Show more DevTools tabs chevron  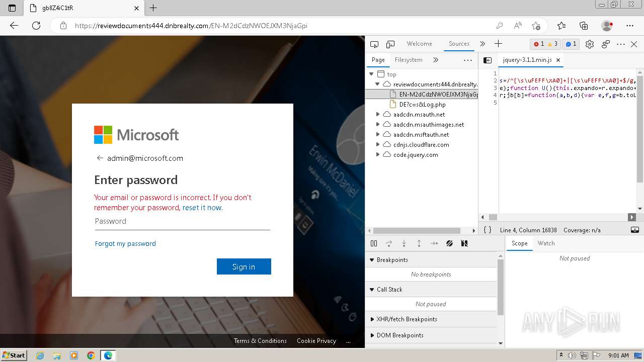pyautogui.click(x=482, y=44)
